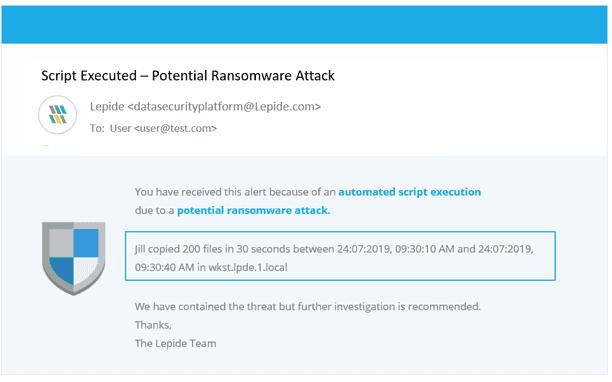Image resolution: width=612 pixels, height=382 pixels.
Task: Click the blue header banner
Action: click(304, 24)
